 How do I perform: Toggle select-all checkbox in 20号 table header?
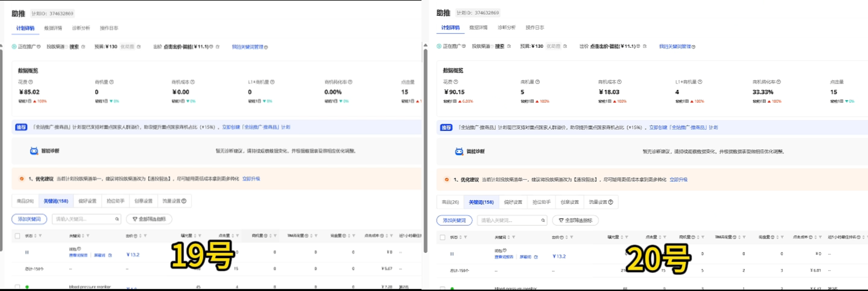coord(442,237)
